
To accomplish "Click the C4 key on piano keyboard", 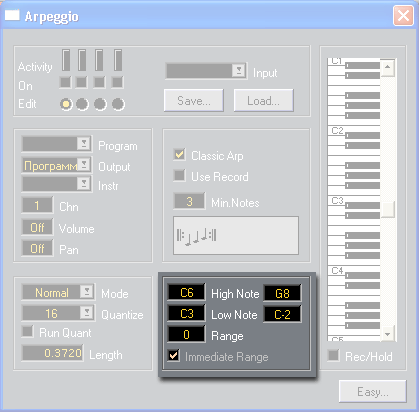I will tap(337, 271).
